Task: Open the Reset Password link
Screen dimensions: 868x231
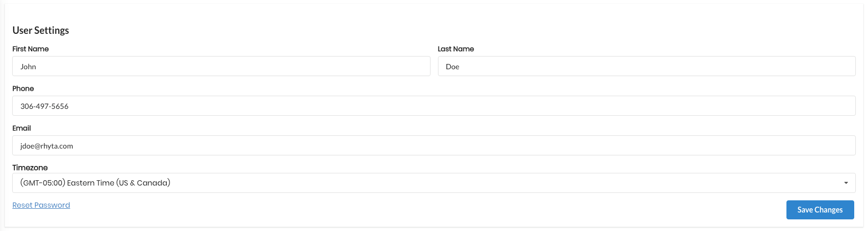Action: [41, 205]
